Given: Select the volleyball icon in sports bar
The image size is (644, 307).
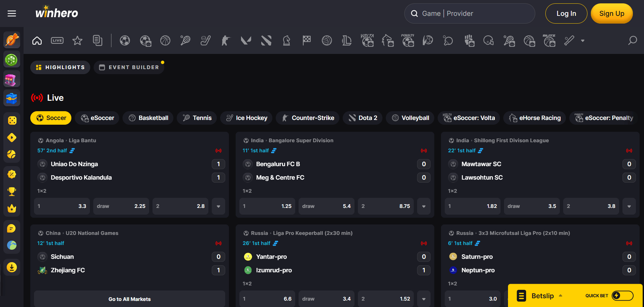Looking at the screenshot, I should (327, 41).
